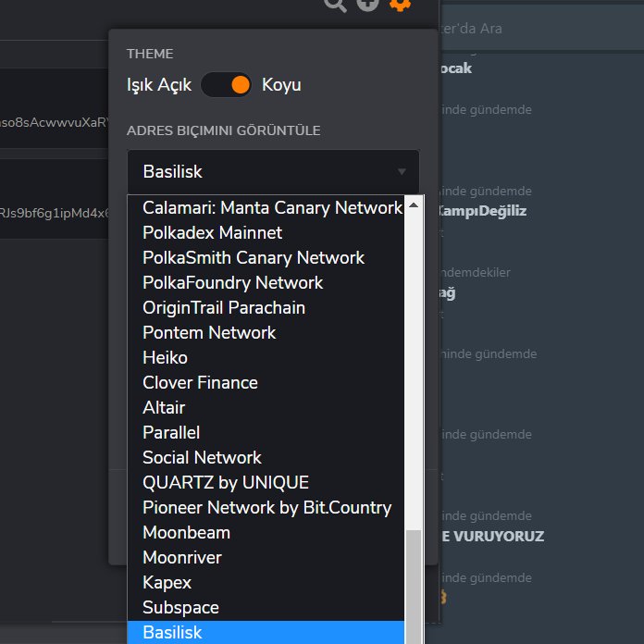Toggle the light/dark theme switch
The image size is (644, 644).
pos(226,85)
